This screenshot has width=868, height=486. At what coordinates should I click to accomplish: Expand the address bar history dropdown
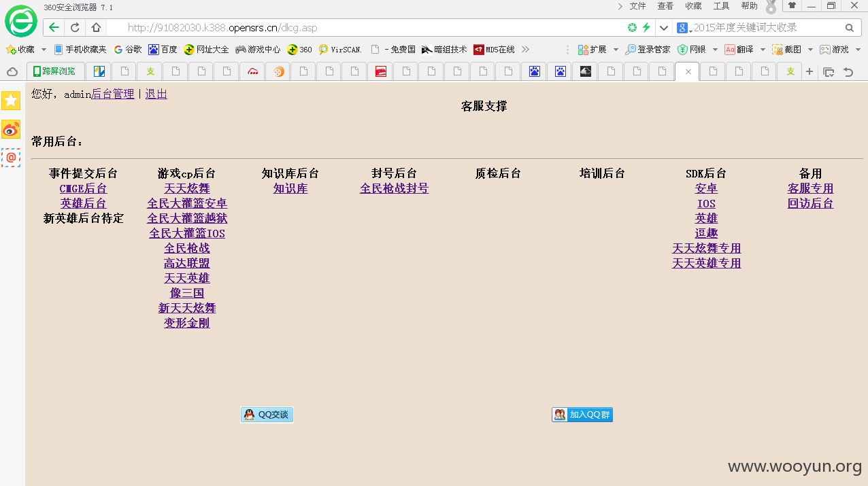pyautogui.click(x=664, y=28)
